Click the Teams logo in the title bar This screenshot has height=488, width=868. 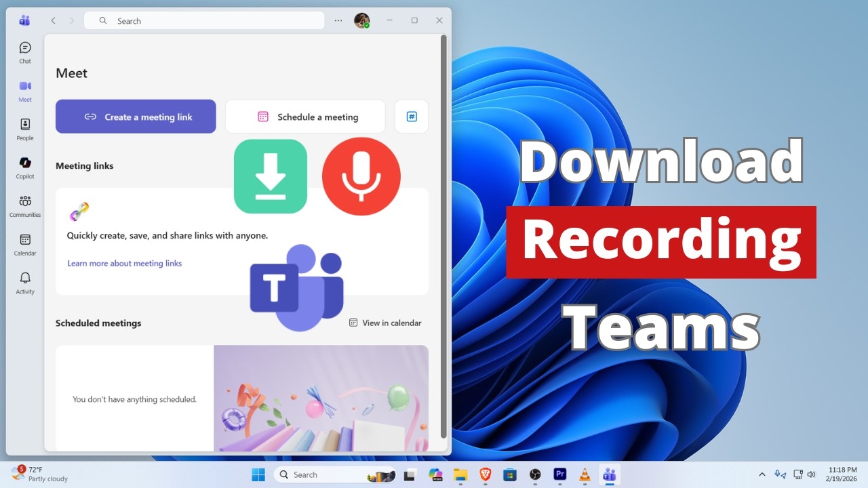24,20
